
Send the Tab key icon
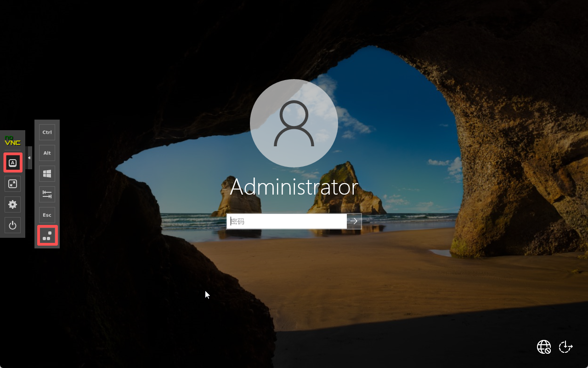tap(47, 195)
